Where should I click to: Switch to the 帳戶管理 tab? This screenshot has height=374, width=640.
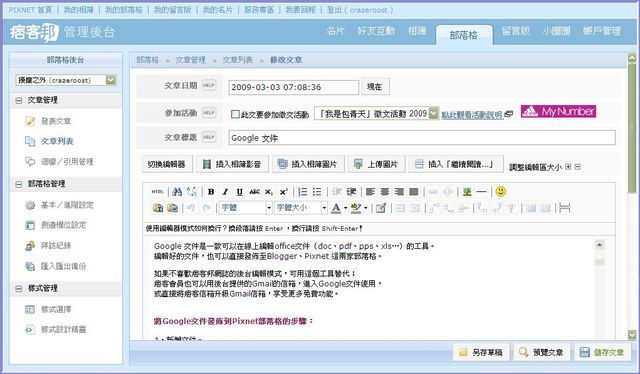[x=602, y=31]
